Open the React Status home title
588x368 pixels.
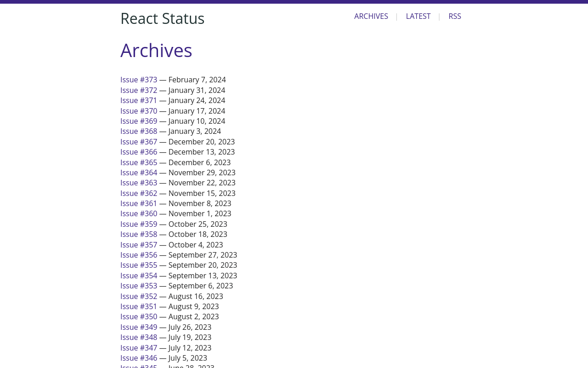(x=162, y=18)
